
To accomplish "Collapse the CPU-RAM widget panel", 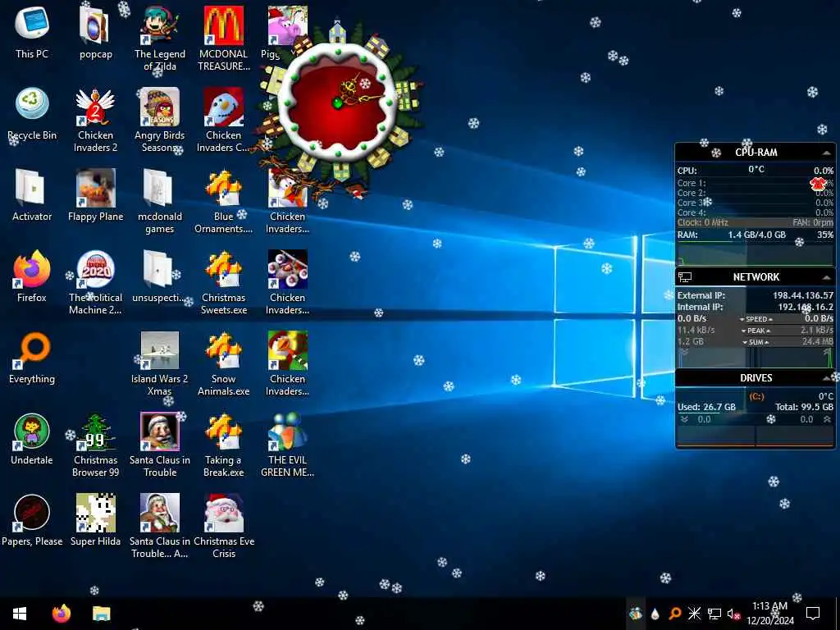I will pos(826,153).
